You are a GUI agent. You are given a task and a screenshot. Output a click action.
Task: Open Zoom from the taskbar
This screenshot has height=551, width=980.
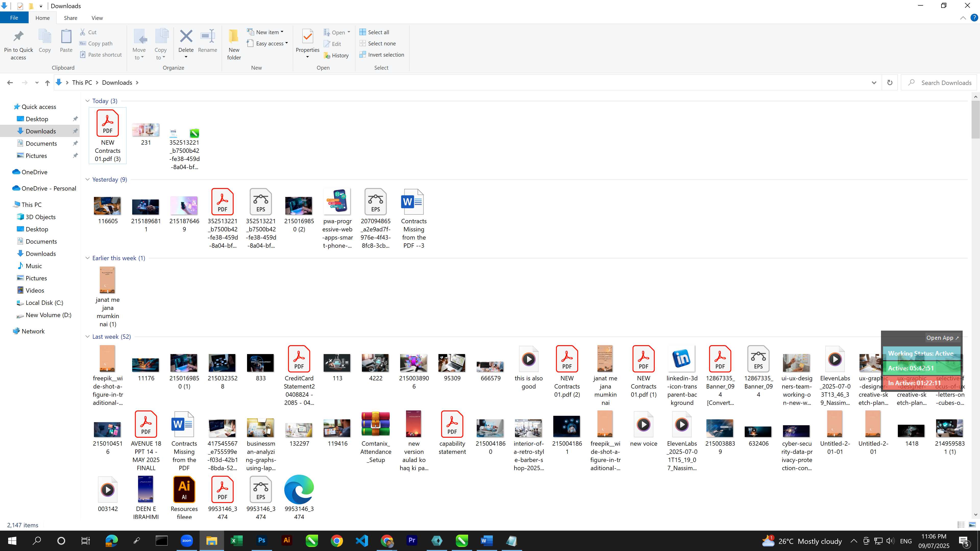186,540
